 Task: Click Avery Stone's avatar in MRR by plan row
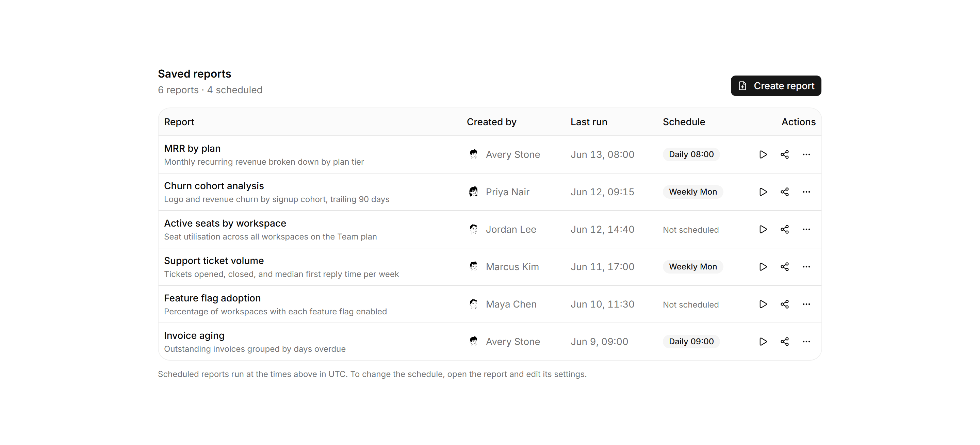(473, 154)
